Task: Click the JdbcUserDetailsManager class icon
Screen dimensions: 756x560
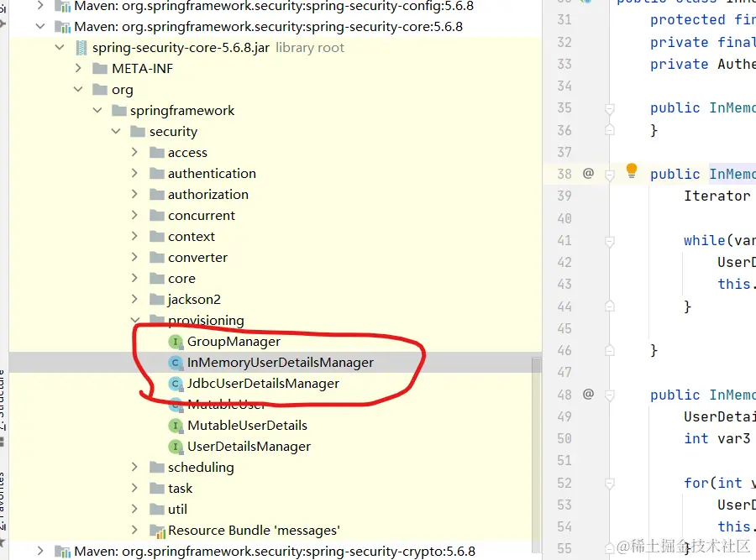Action: pos(176,384)
